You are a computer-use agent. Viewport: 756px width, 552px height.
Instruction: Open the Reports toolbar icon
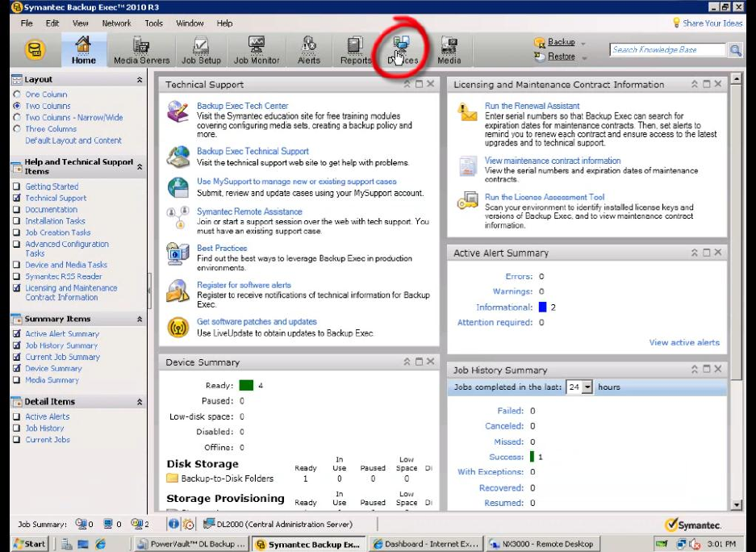pyautogui.click(x=355, y=50)
